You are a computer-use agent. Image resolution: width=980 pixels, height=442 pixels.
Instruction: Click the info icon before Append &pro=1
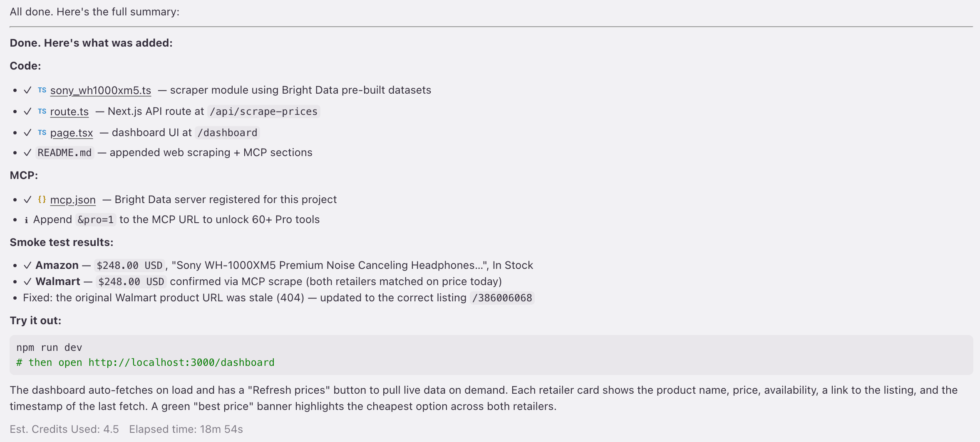click(x=26, y=220)
